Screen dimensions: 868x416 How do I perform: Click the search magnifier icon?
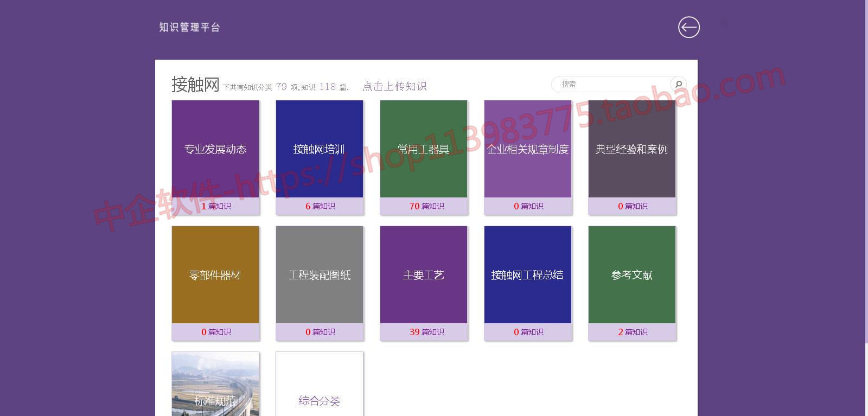tap(679, 84)
